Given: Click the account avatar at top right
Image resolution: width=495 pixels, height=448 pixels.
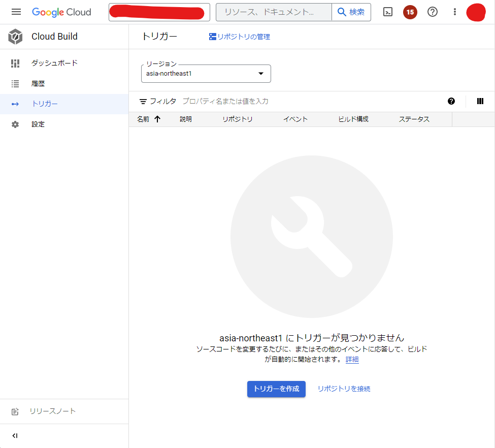Looking at the screenshot, I should (x=476, y=12).
